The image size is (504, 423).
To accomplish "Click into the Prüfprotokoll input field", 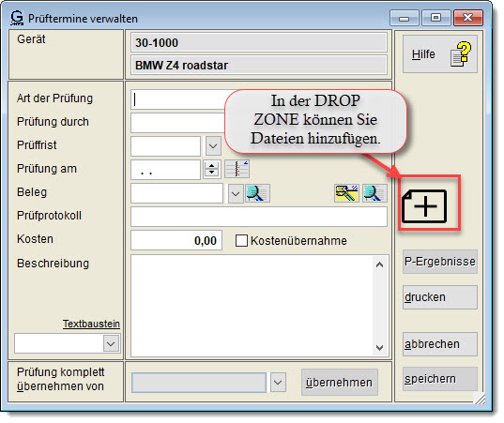I will (x=259, y=217).
